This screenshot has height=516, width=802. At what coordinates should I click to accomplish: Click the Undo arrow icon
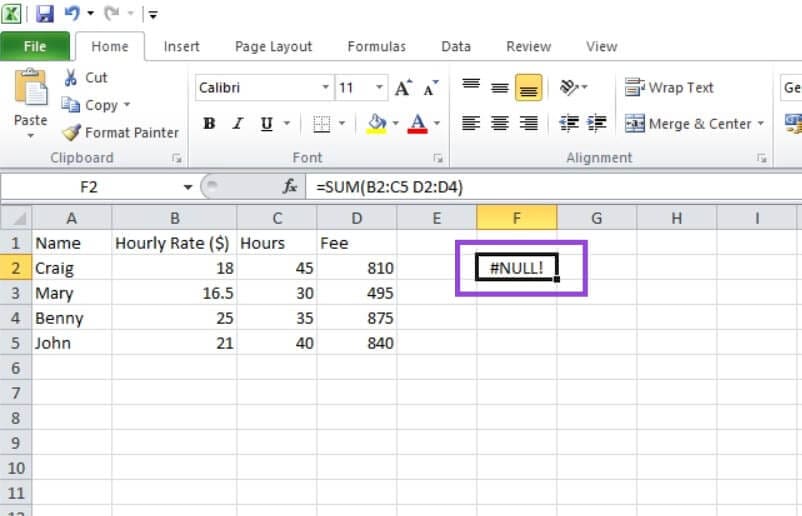(72, 14)
